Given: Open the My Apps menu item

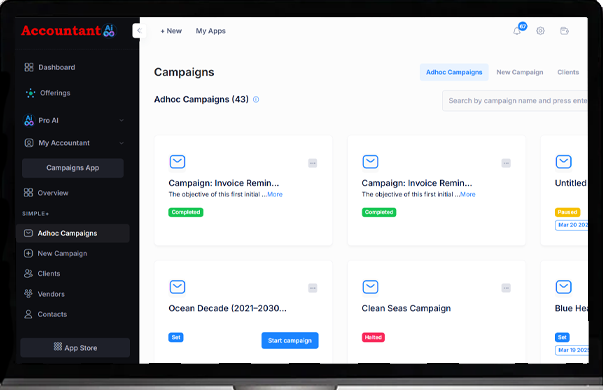Looking at the screenshot, I should [210, 31].
